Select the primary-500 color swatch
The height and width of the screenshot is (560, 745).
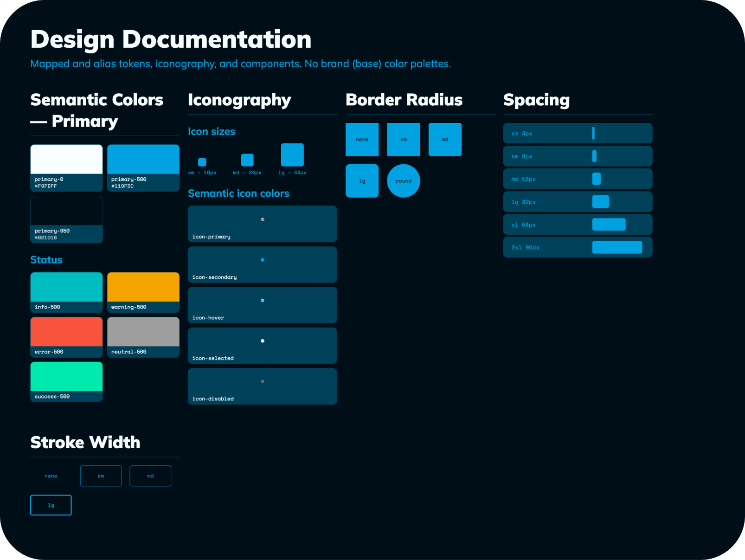coord(143,168)
